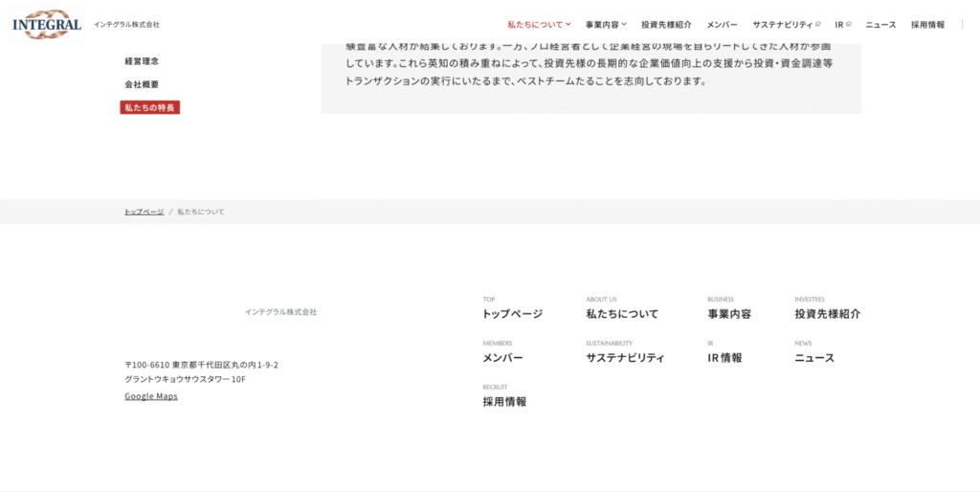Open the Google Maps link

(151, 396)
